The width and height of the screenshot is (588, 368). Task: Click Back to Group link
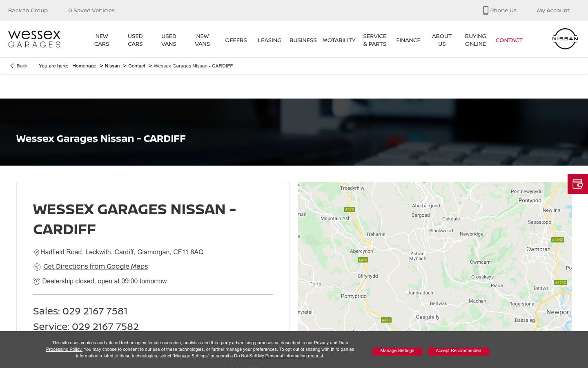click(x=28, y=10)
